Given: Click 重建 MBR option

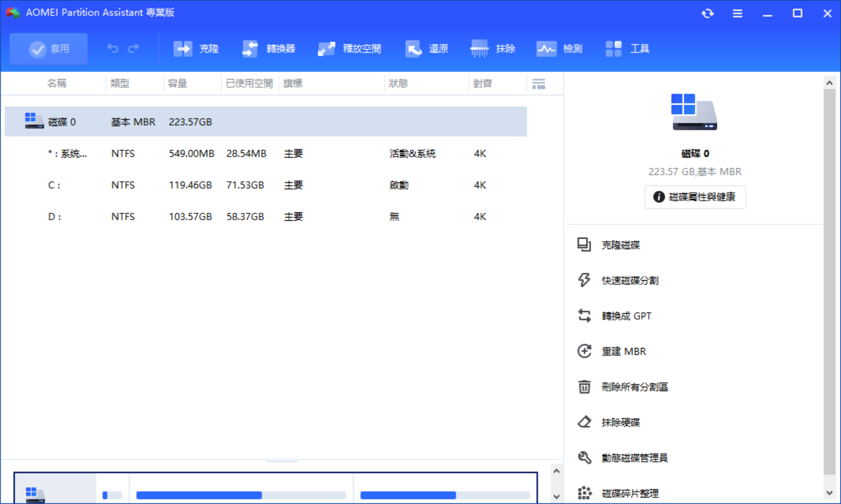Looking at the screenshot, I should 624,352.
